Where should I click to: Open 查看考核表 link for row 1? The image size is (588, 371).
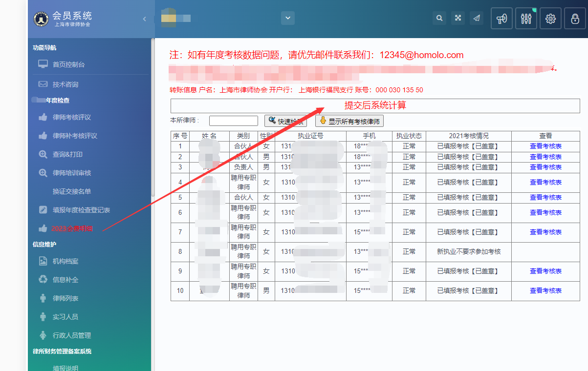545,146
